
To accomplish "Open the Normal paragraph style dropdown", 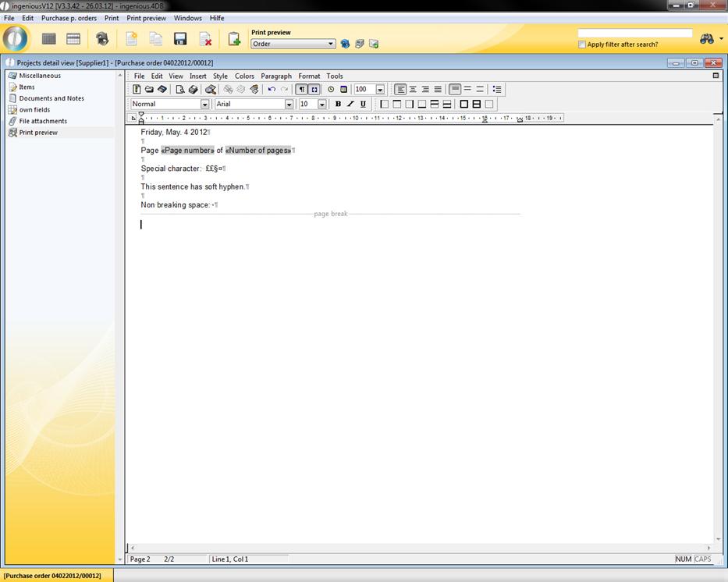I will [x=205, y=105].
